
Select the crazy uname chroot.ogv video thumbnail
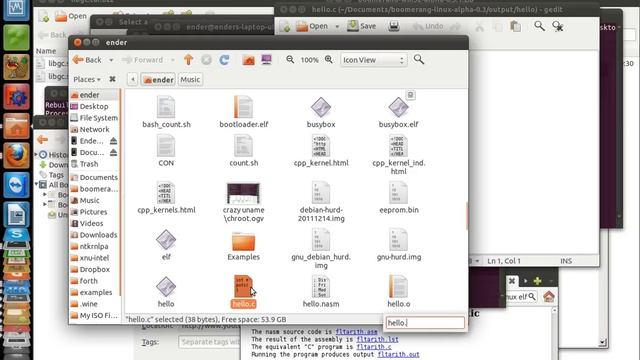[243, 193]
